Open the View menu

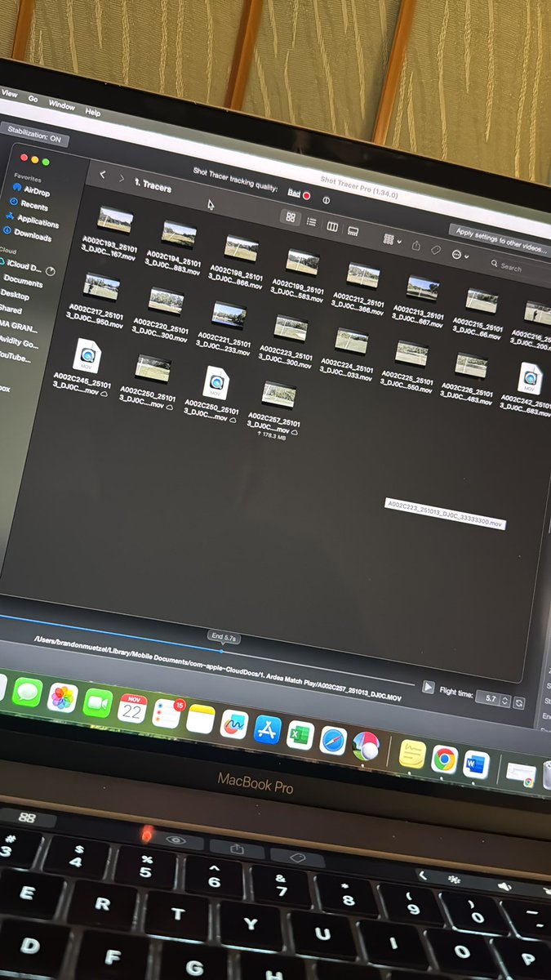(10, 93)
